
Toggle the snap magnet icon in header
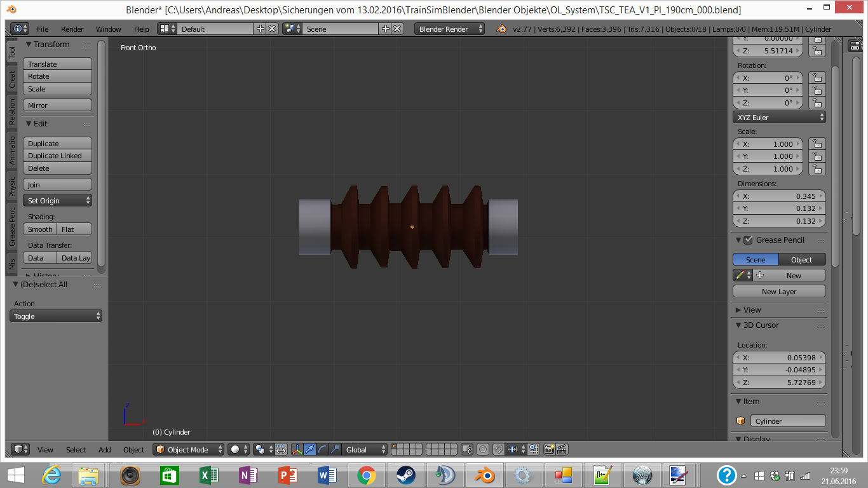coord(499,449)
